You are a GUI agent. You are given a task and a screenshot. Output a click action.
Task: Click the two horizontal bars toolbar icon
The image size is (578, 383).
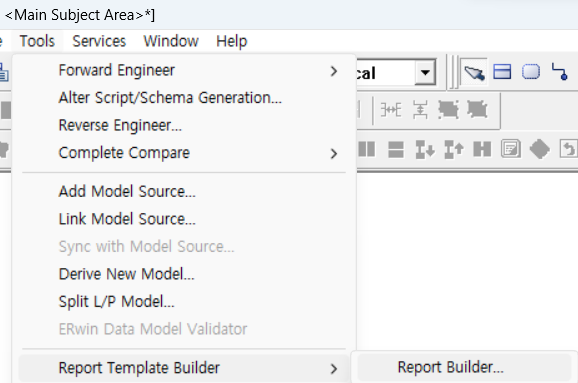(396, 150)
